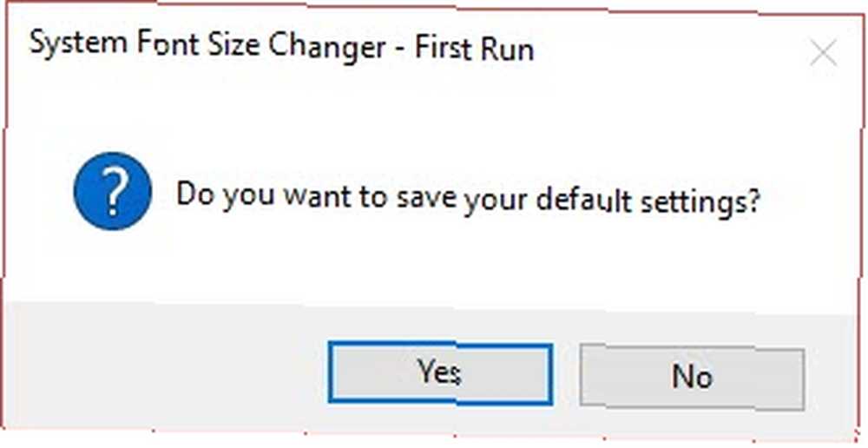Click the dialog title 'System Font Size Changer'
This screenshot has height=448, width=868.
(x=207, y=46)
